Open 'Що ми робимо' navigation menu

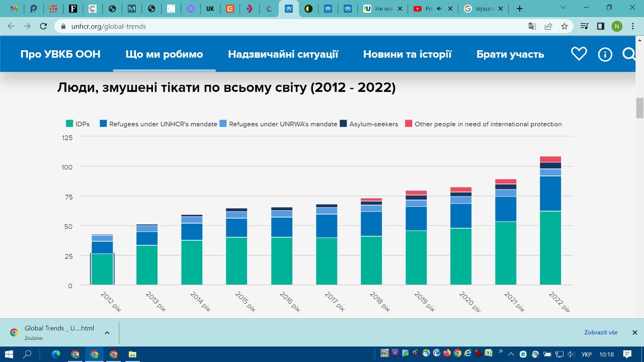pos(164,54)
